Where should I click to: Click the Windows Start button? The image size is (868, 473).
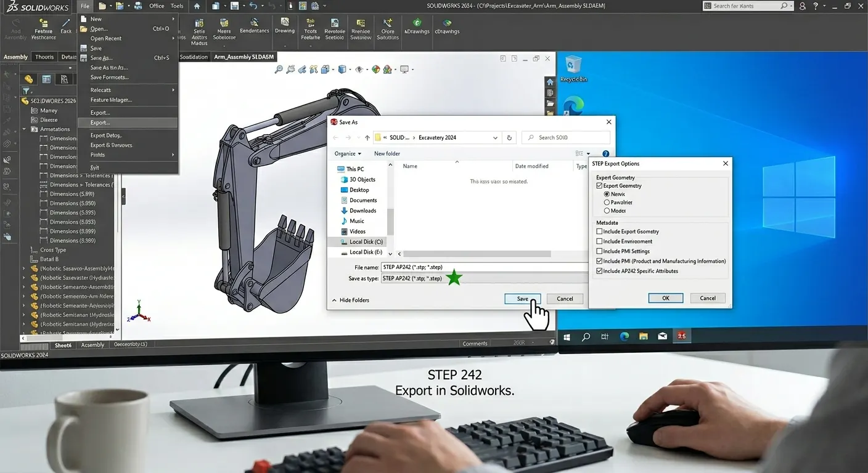tap(567, 336)
